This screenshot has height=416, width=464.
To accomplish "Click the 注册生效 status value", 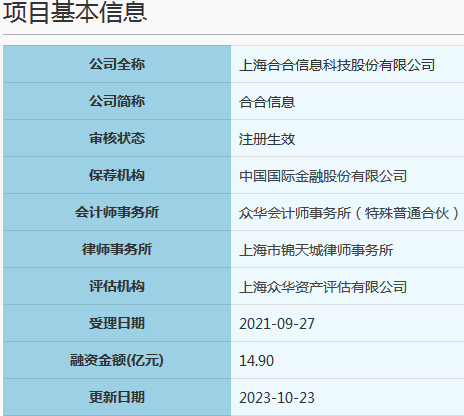I will coord(267,139).
